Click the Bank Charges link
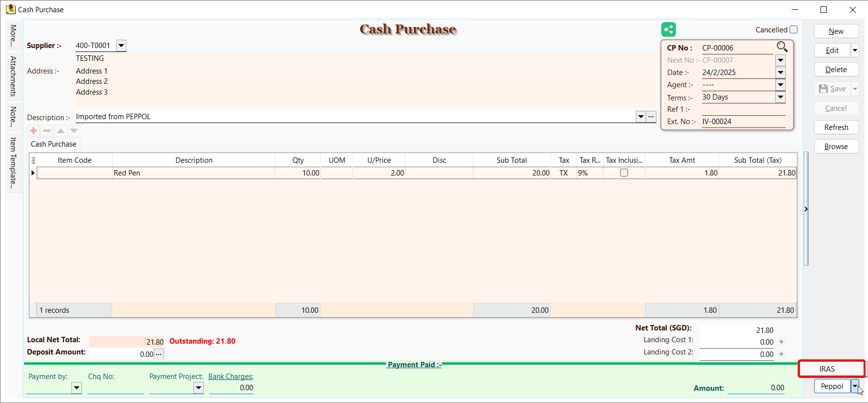This screenshot has height=403, width=868. point(231,377)
